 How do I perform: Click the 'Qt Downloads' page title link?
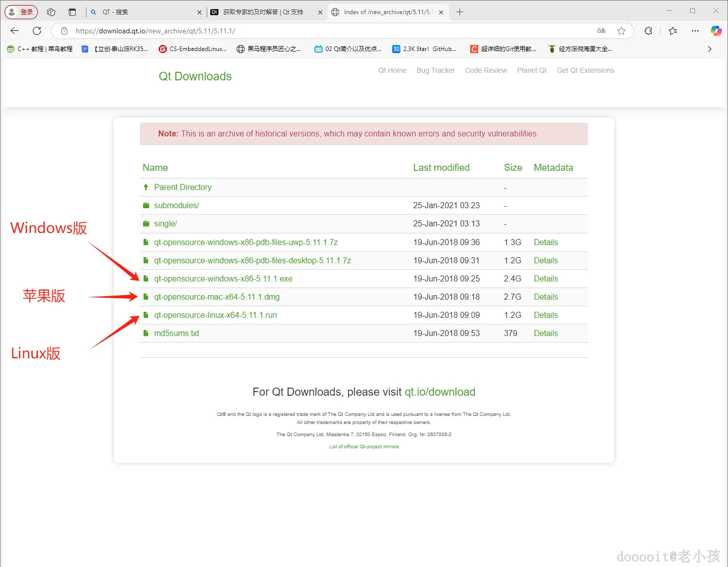pyautogui.click(x=195, y=76)
